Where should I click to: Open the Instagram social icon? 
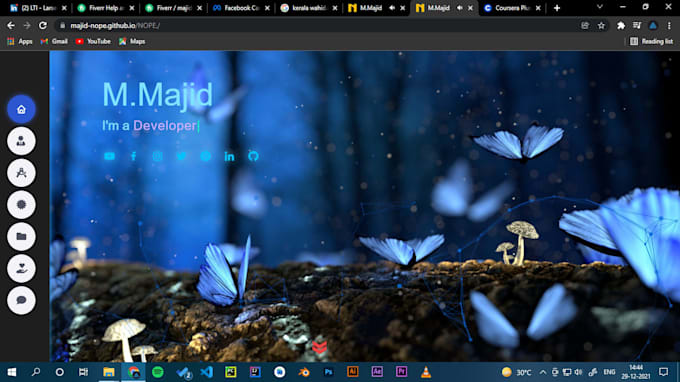(x=157, y=156)
